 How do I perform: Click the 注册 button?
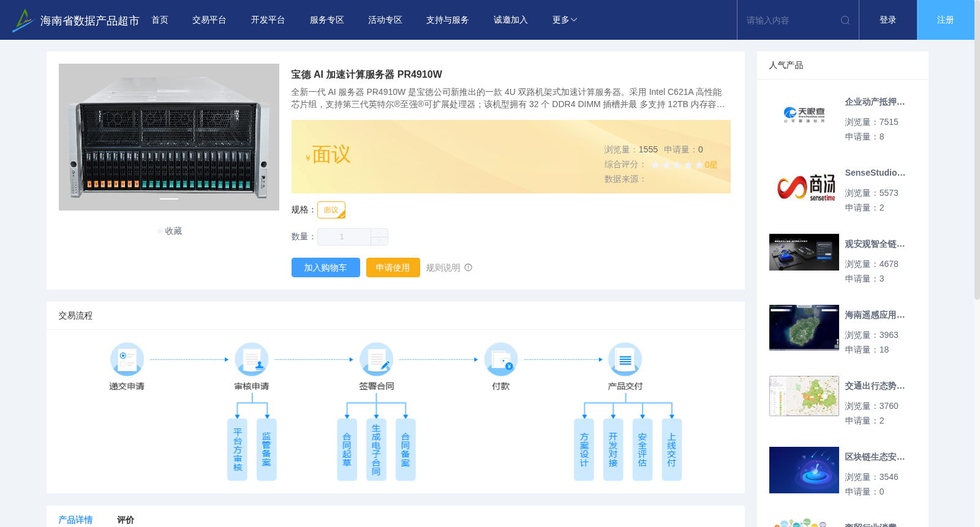(946, 20)
